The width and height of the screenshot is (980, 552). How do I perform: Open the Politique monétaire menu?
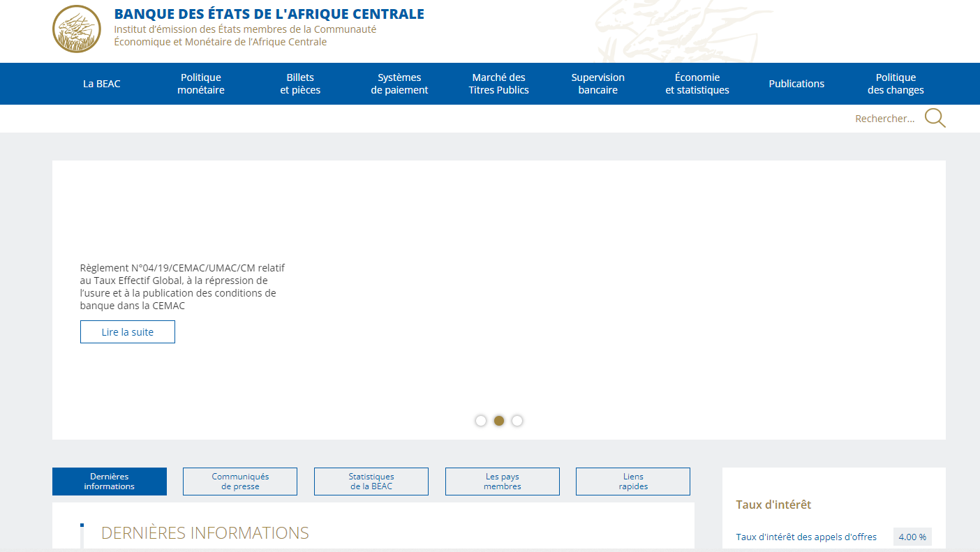click(201, 84)
